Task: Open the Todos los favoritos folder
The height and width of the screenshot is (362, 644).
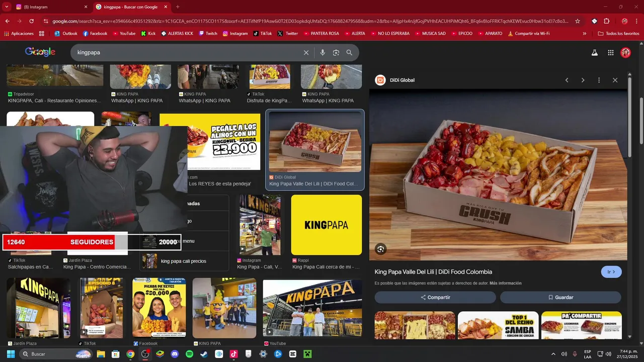Action: [x=618, y=34]
